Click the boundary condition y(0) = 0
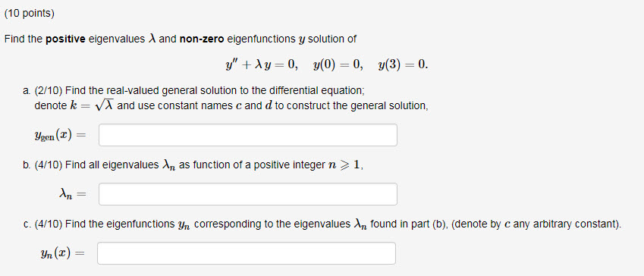 (x=338, y=65)
